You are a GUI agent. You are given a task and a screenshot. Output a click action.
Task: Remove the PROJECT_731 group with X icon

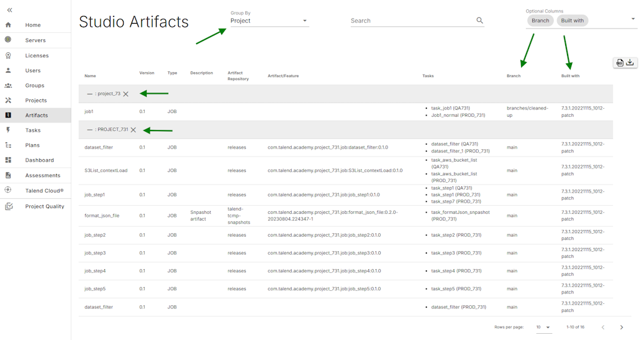(134, 130)
